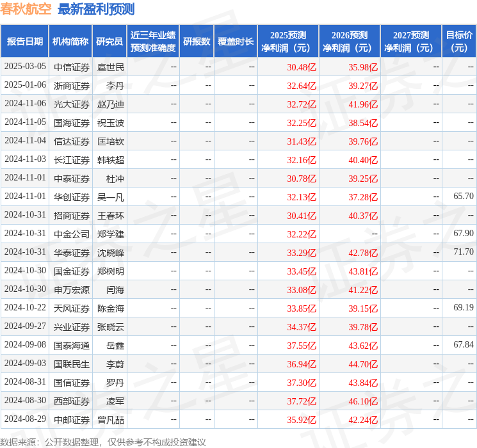Viewport: 477px width, 448px height.
Task: Click 国海证券 institution cell
Action: point(72,123)
